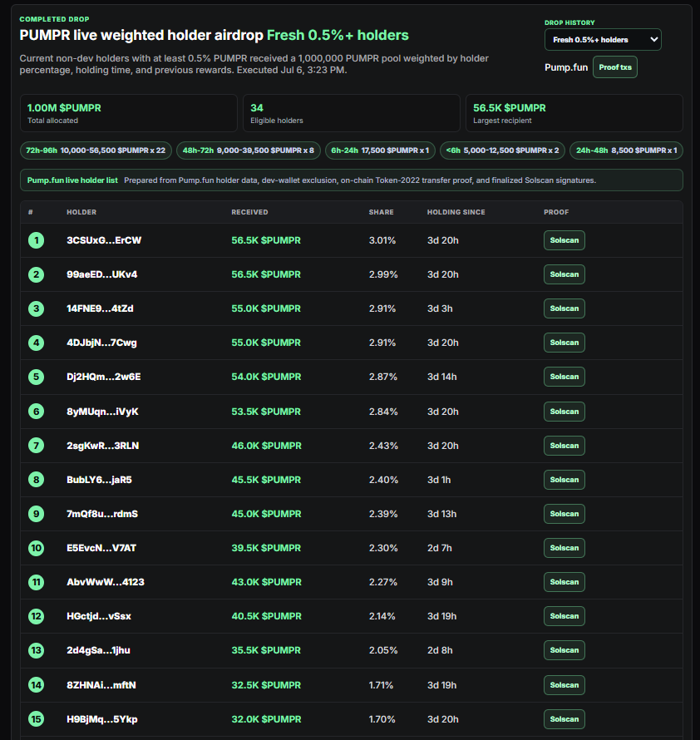Click the 2d 7h holding time
Image resolution: width=700 pixels, height=740 pixels.
tap(440, 548)
